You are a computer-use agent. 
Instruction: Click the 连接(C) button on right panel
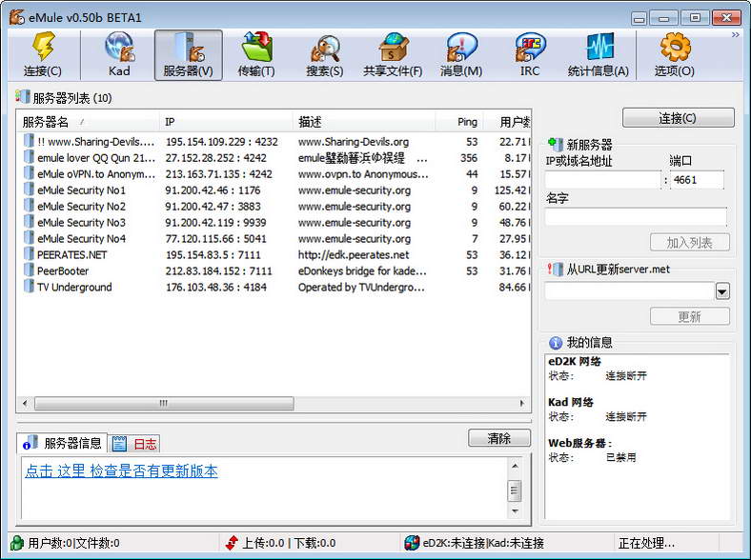pyautogui.click(x=678, y=118)
